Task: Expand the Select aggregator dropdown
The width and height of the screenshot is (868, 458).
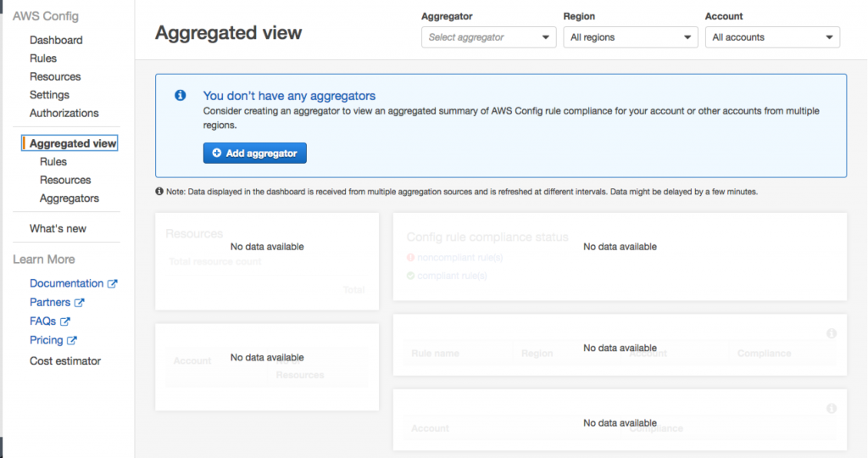Action: pyautogui.click(x=488, y=37)
